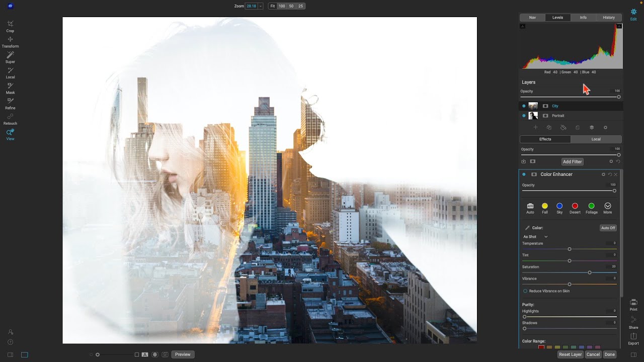Screen dimensions: 644x362
Task: Toggle visibility of the Portrait layer
Action: click(524, 116)
